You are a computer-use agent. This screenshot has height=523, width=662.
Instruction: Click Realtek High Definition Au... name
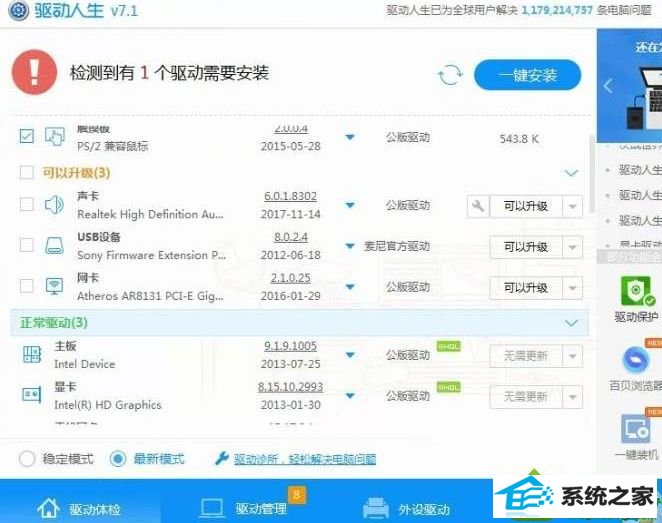click(150, 214)
